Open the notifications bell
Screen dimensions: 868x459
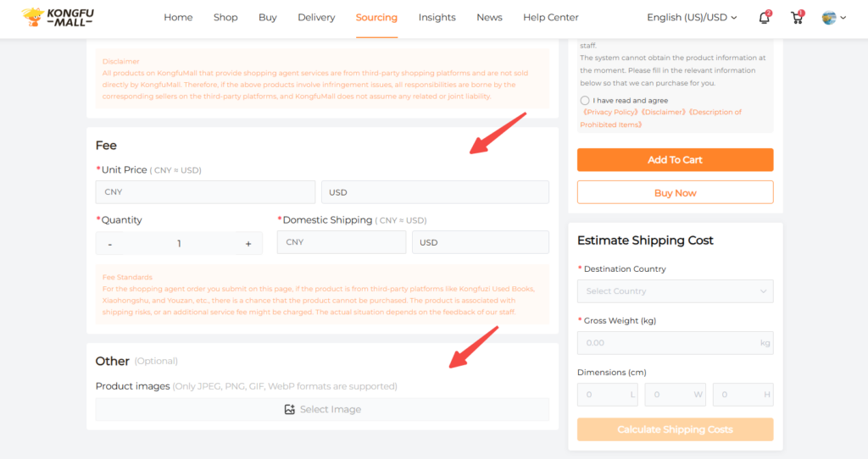tap(764, 18)
